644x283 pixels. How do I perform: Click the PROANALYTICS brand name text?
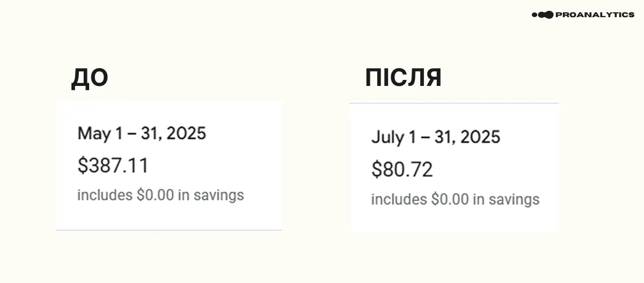[595, 14]
